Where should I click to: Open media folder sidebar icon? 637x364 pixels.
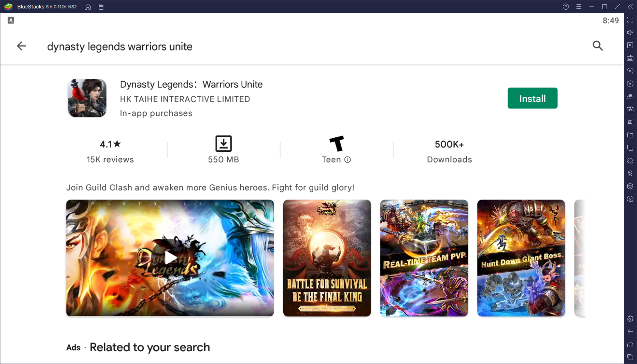click(630, 135)
